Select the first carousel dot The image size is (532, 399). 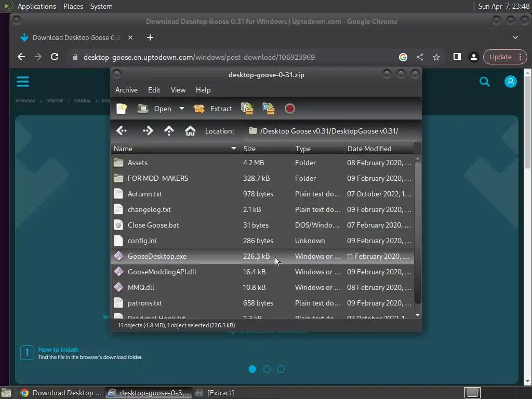pos(252,369)
